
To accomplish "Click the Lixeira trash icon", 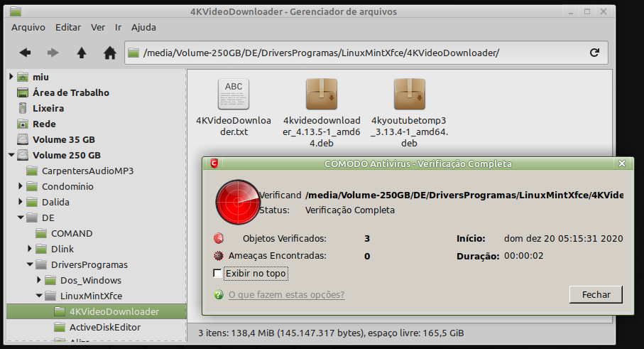I will pyautogui.click(x=23, y=108).
